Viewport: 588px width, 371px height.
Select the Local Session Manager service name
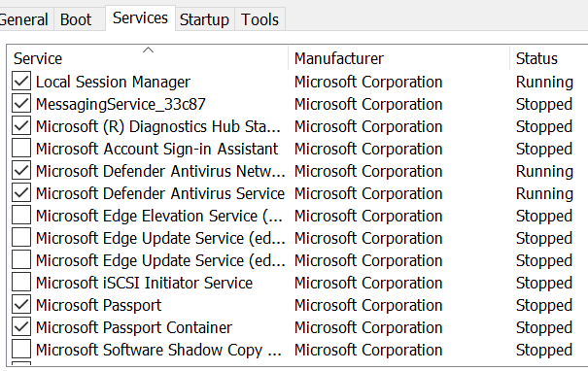[114, 83]
